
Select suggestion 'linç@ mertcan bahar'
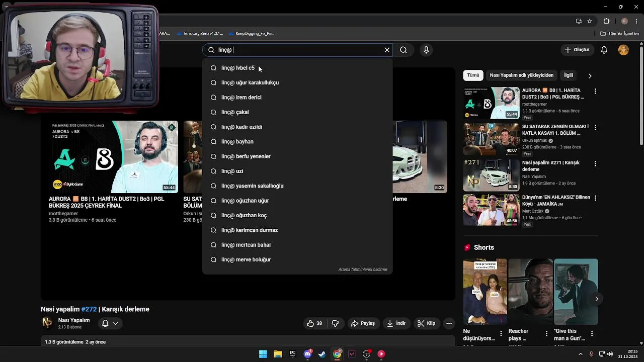(297, 245)
